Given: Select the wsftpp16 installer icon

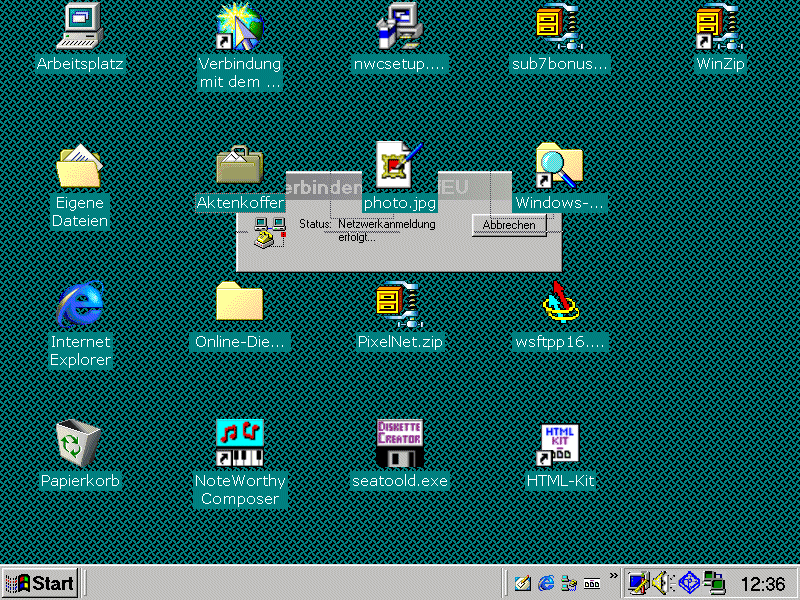Looking at the screenshot, I should [560, 306].
